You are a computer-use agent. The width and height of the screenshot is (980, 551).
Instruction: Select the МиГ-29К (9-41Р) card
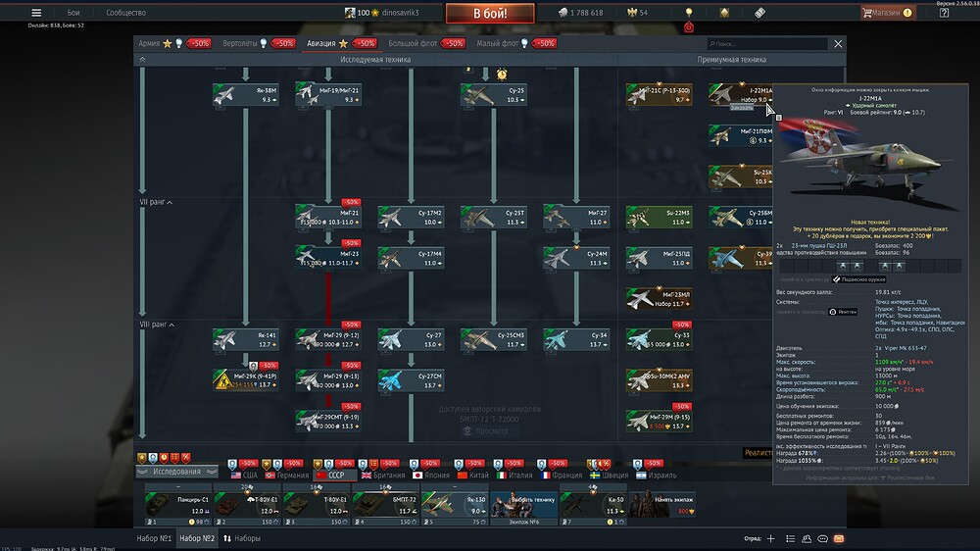[246, 380]
